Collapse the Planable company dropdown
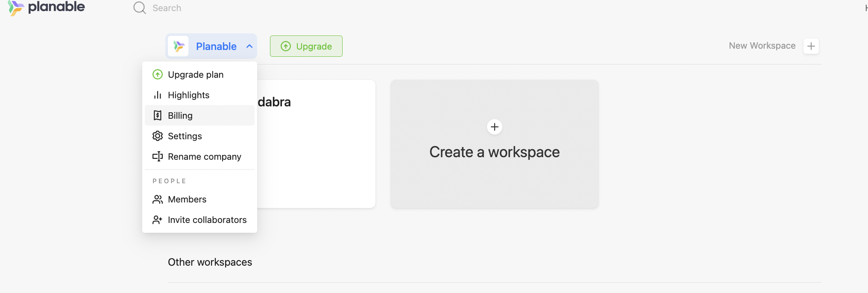 211,46
